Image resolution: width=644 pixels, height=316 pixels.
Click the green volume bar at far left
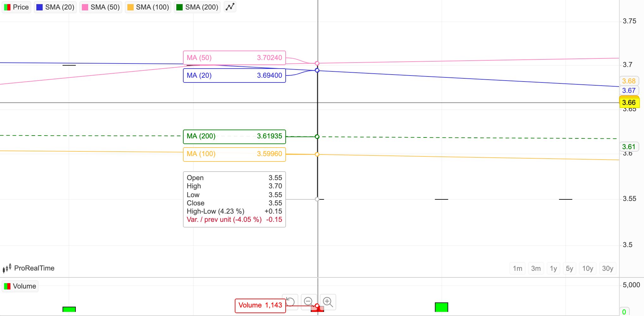(69, 309)
